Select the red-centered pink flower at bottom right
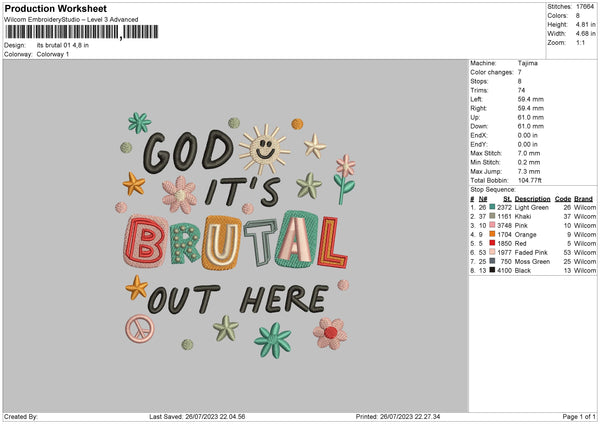Viewport: 600px width, 424px height. (x=329, y=331)
